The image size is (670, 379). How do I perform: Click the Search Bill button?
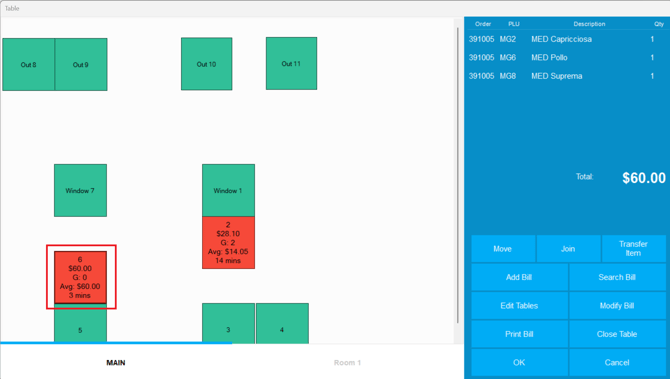(617, 277)
